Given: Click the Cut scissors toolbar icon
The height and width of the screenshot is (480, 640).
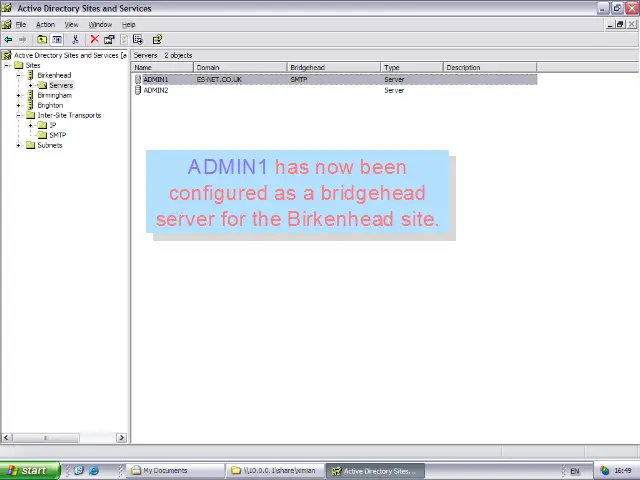Looking at the screenshot, I should point(75,40).
